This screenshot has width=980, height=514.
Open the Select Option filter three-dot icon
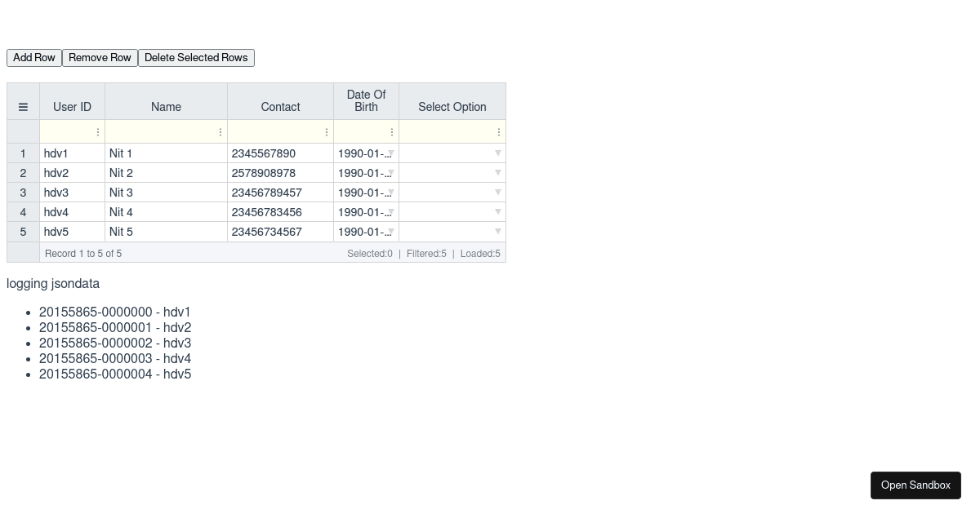pos(499,131)
